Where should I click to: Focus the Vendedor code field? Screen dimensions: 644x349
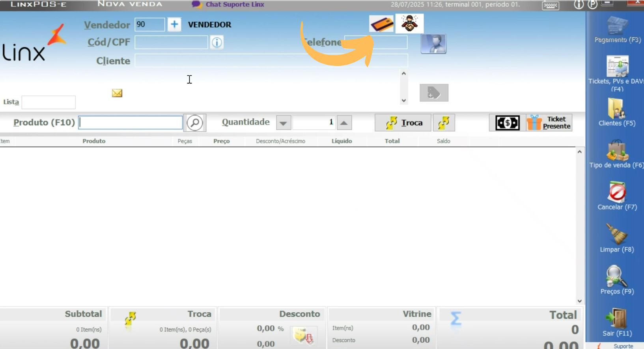150,24
